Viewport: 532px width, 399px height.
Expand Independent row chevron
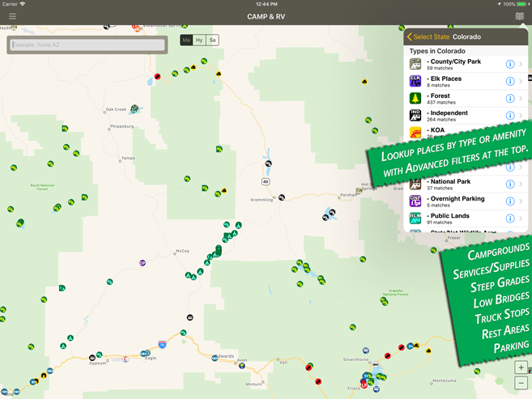click(x=521, y=116)
